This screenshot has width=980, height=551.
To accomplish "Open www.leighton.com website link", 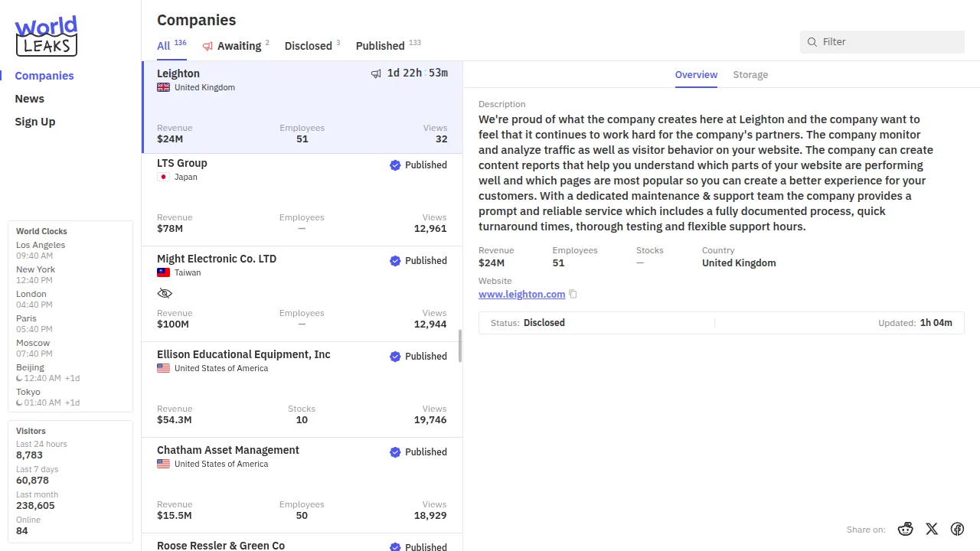I will click(x=521, y=295).
